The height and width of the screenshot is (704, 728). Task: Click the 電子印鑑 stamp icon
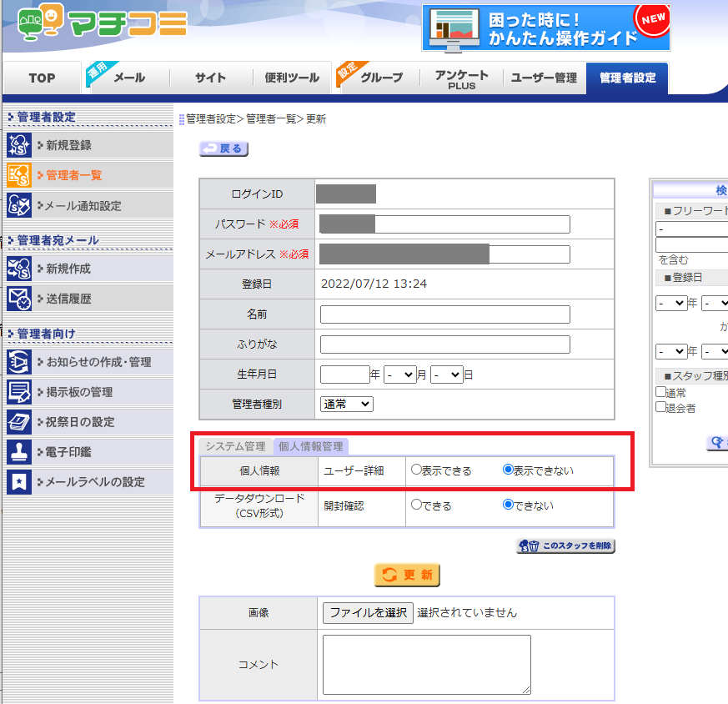pos(18,452)
